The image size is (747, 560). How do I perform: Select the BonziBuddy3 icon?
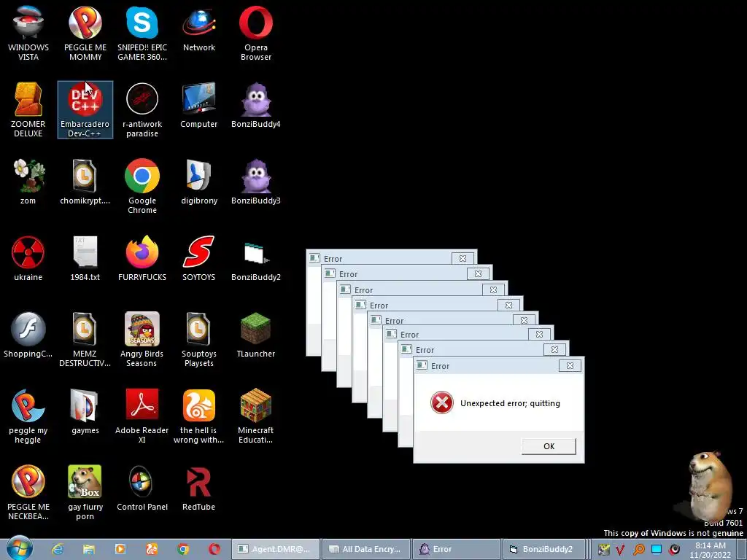click(x=256, y=182)
